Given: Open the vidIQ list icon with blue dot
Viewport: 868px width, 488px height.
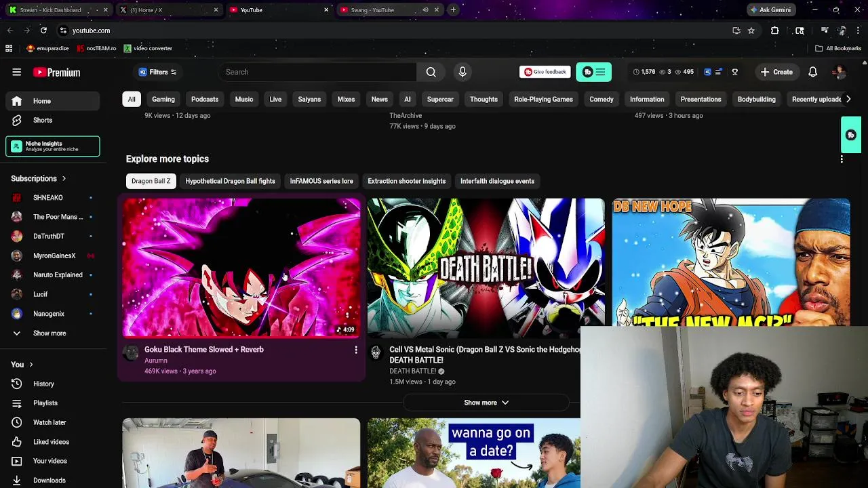Looking at the screenshot, I should pos(719,72).
